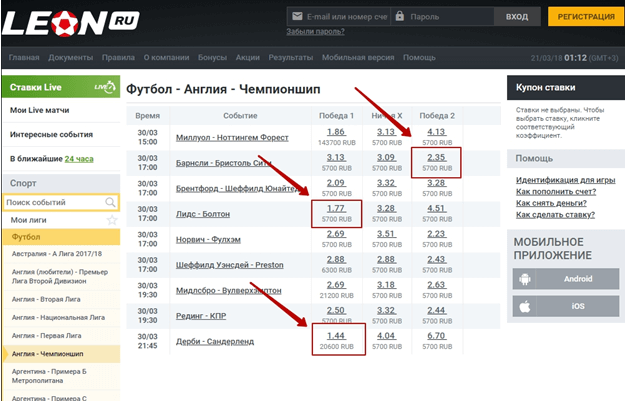Select Рединг win odds 2.50
Viewport: 625px width, 401px height.
336,311
